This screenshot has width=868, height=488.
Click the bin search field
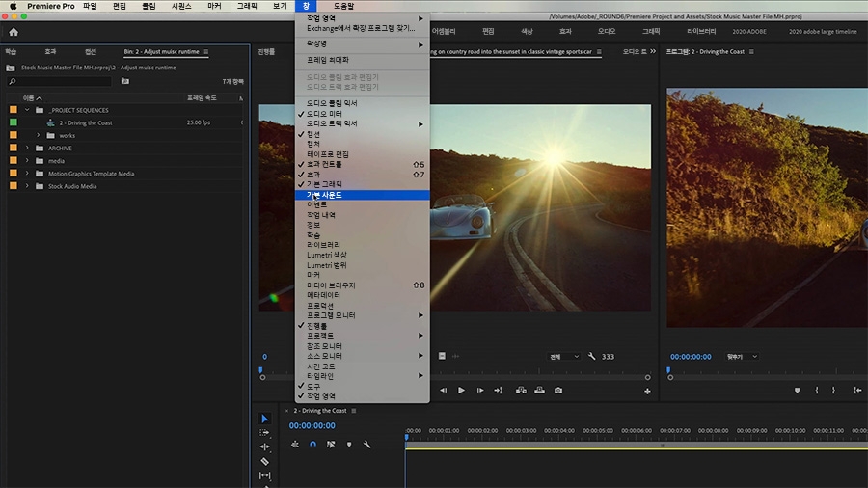coord(58,82)
